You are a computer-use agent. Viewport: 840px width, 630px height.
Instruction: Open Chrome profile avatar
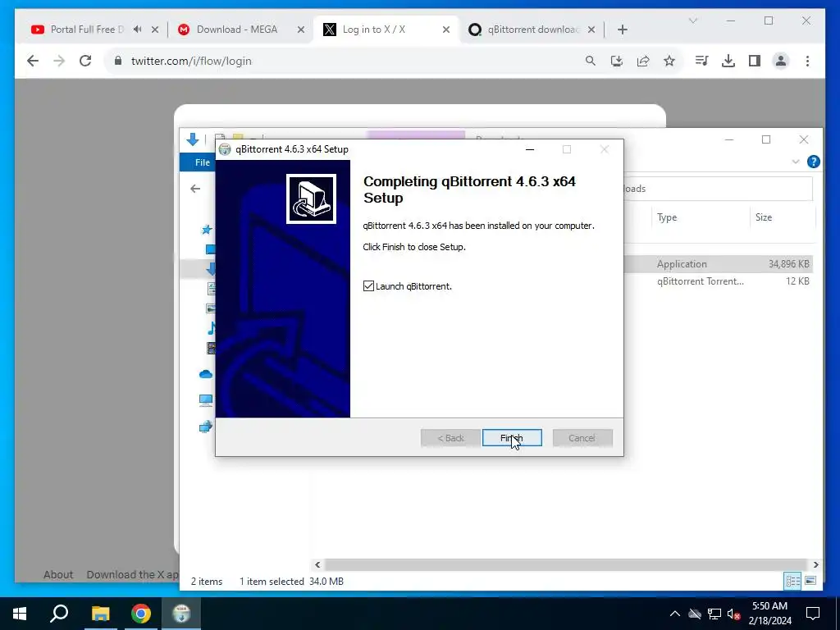tap(781, 61)
